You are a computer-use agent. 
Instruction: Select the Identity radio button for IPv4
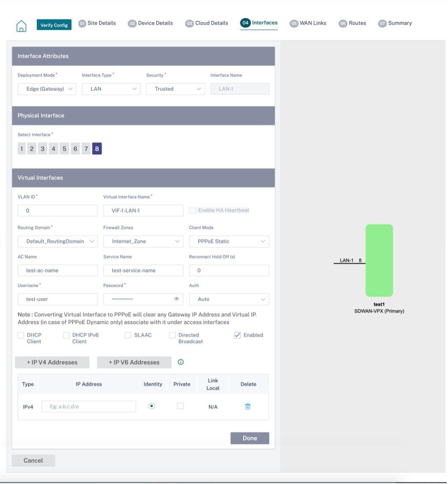152,406
